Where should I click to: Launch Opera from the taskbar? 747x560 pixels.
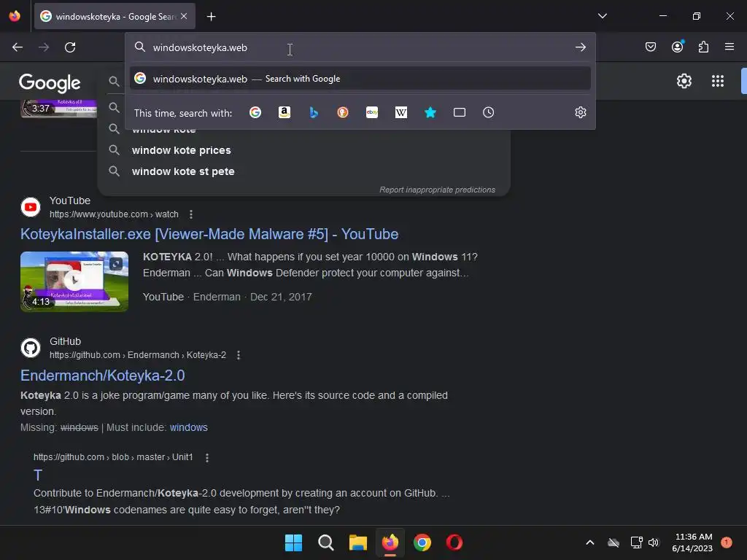click(x=454, y=542)
